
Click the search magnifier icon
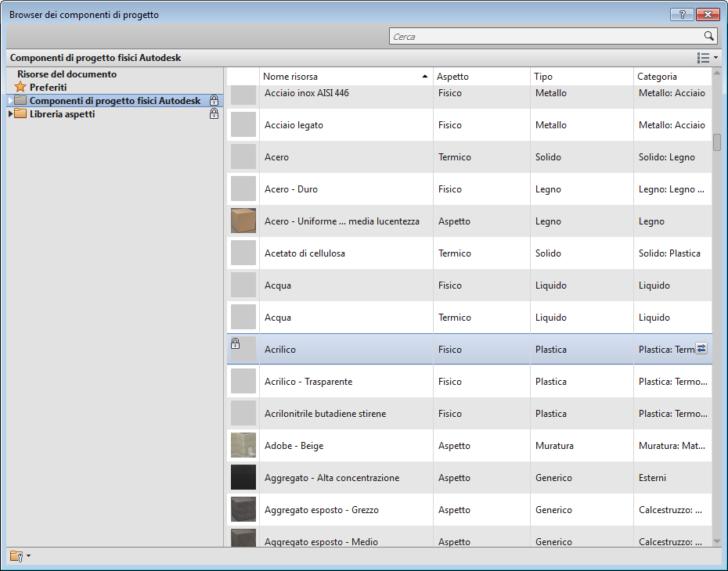(x=708, y=36)
